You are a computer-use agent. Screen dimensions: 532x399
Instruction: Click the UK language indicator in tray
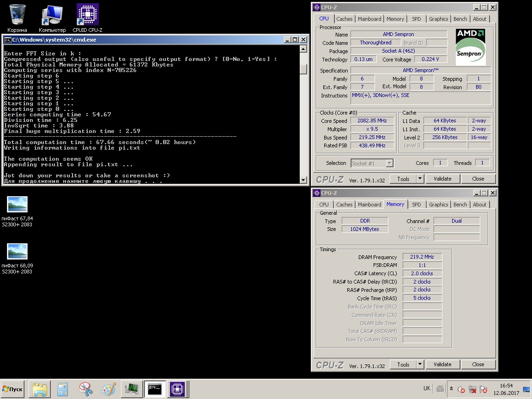427,388
